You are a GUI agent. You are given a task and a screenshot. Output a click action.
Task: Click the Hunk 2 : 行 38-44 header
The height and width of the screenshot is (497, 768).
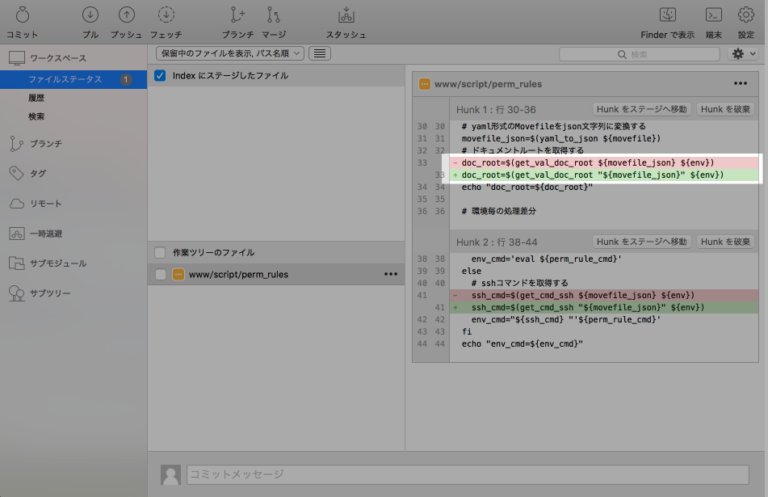[x=497, y=242]
